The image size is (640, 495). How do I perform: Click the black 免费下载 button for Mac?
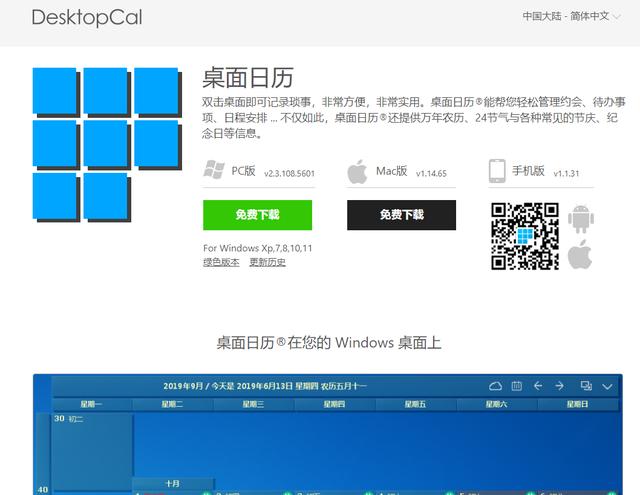point(402,215)
